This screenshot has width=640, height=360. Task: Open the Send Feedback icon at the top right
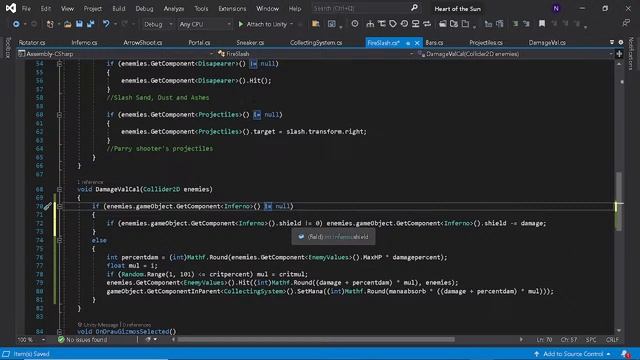coord(626,24)
